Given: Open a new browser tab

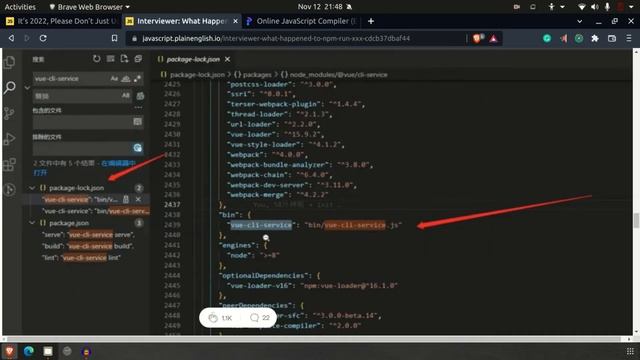Looking at the screenshot, I should click(371, 21).
